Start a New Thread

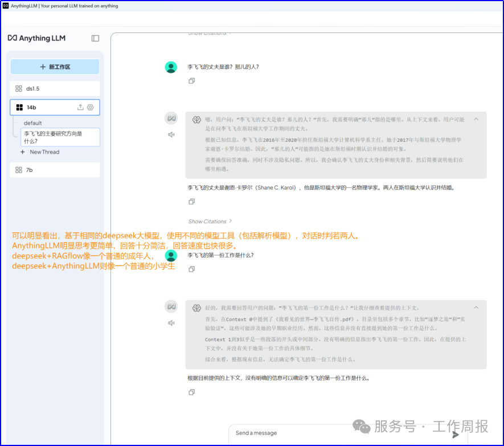pyautogui.click(x=40, y=152)
